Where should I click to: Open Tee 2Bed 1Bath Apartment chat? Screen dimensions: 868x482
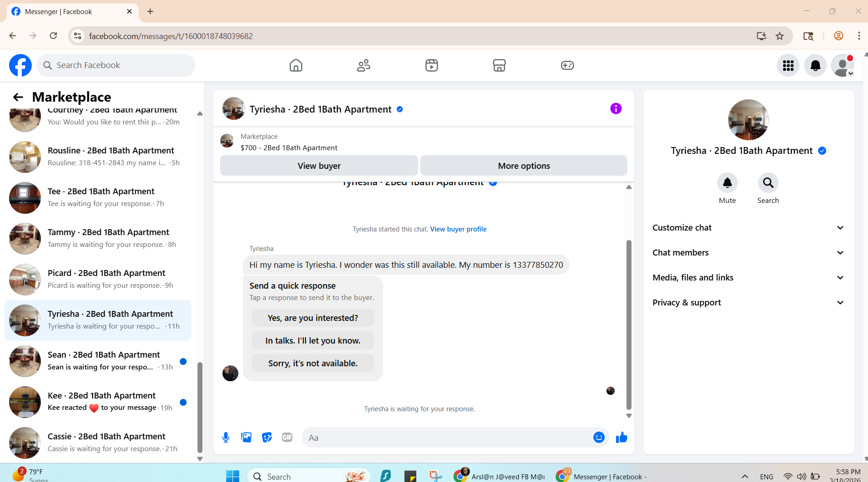[x=98, y=198]
